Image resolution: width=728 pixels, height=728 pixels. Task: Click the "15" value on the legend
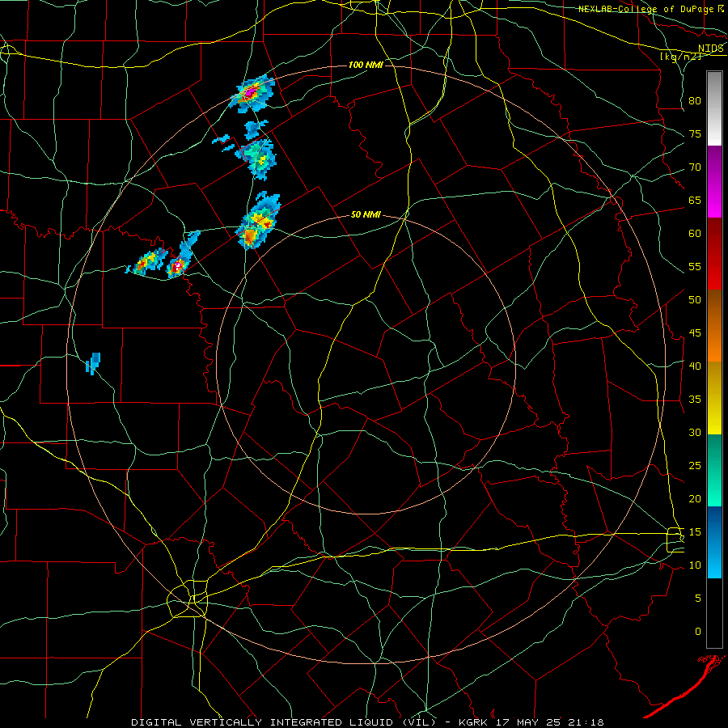coord(695,531)
